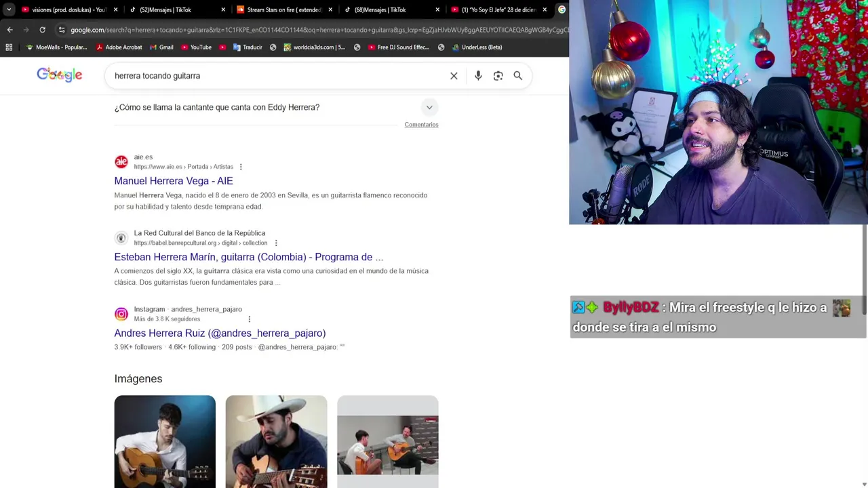Open the tab search dropdown arrow
The height and width of the screenshot is (488, 868).
pos(9,9)
